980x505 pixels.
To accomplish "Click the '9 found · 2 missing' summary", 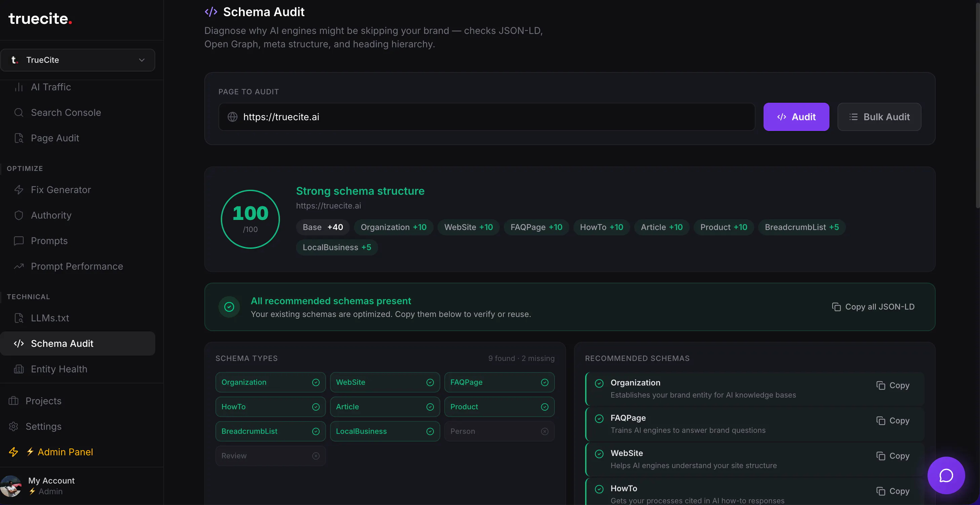I will pos(521,358).
